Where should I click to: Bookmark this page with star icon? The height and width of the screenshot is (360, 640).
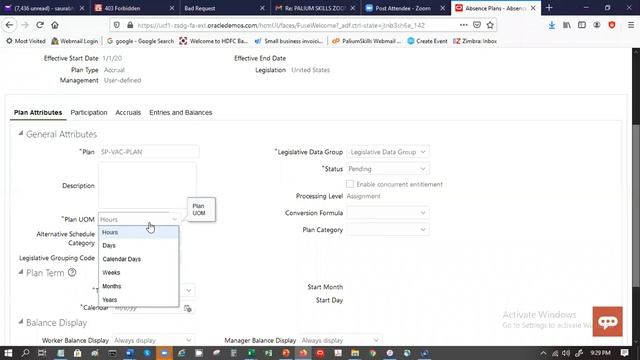tap(490, 25)
